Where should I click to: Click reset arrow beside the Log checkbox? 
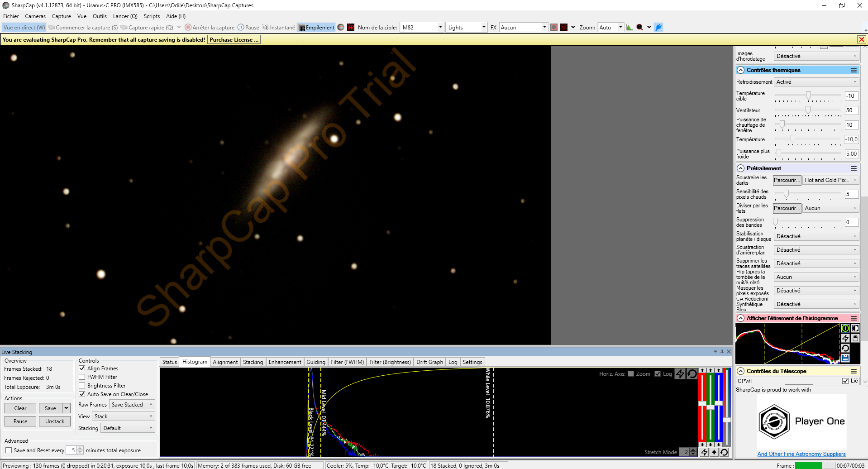(x=692, y=373)
